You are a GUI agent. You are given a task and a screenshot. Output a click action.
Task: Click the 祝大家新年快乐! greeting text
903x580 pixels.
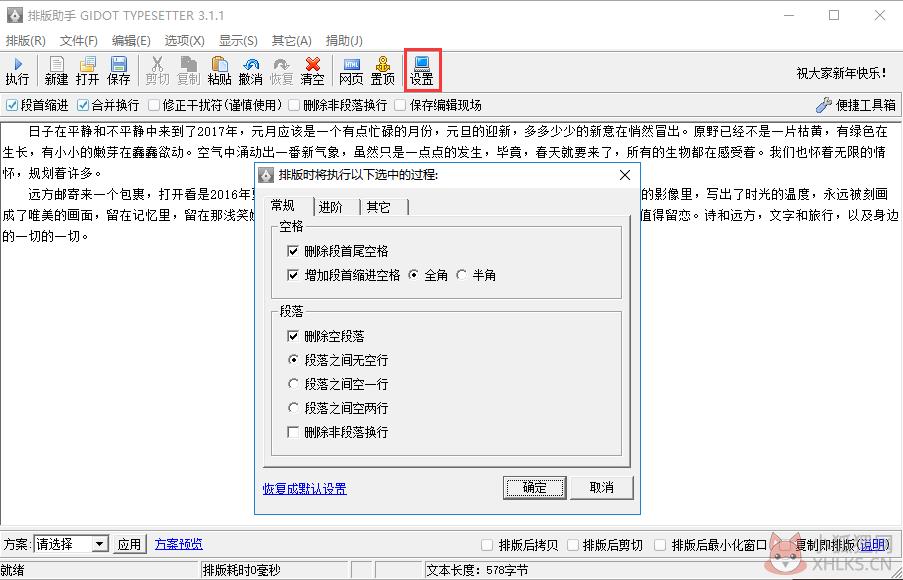point(842,73)
